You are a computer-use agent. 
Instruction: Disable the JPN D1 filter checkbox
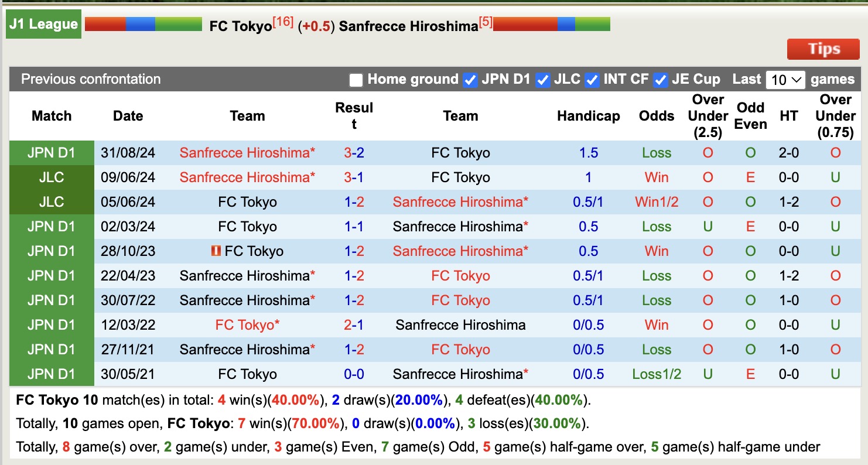coord(470,79)
